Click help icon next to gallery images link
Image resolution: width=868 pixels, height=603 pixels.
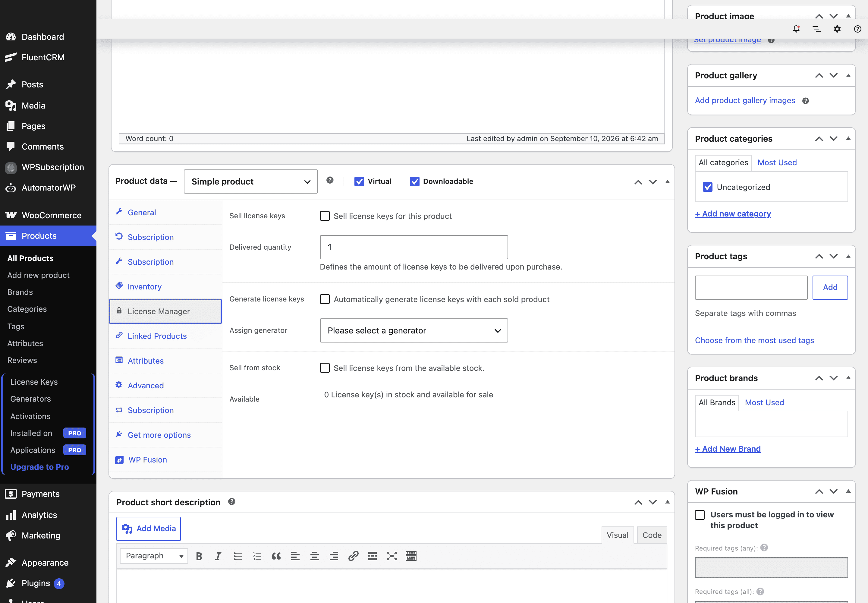(805, 101)
